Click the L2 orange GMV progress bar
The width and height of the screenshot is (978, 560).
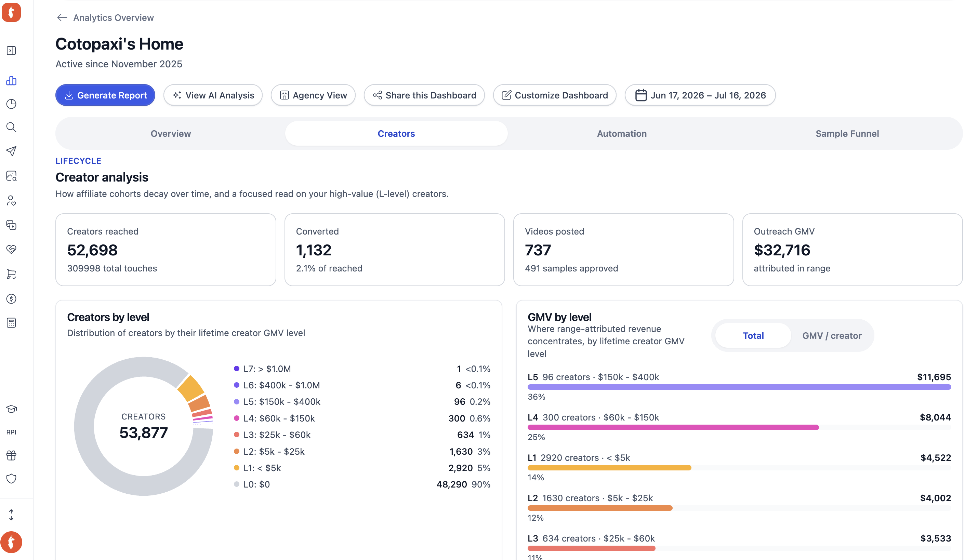pyautogui.click(x=599, y=508)
